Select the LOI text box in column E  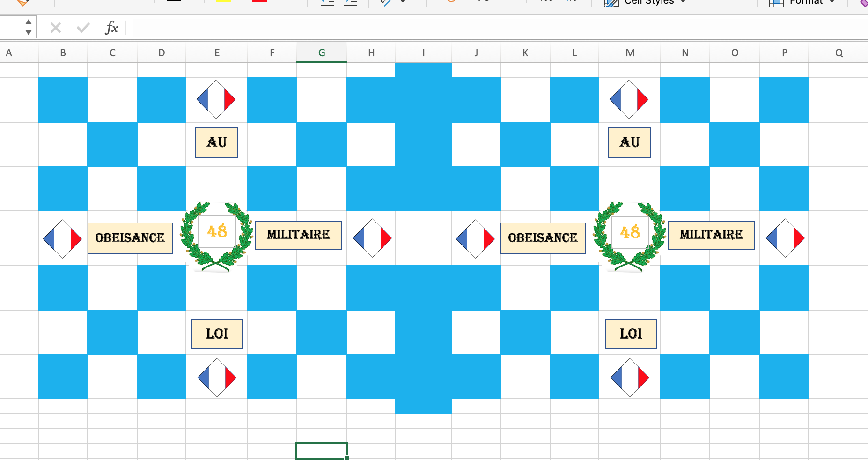click(217, 334)
